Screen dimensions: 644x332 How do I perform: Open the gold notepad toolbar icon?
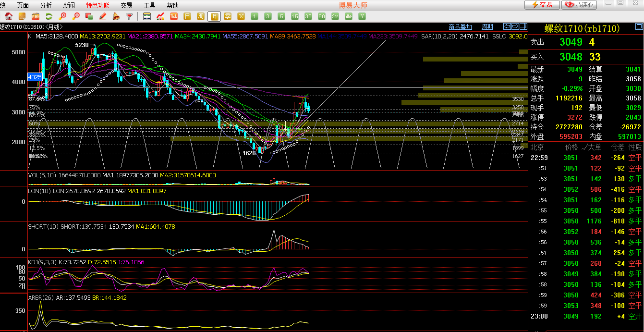[22, 16]
